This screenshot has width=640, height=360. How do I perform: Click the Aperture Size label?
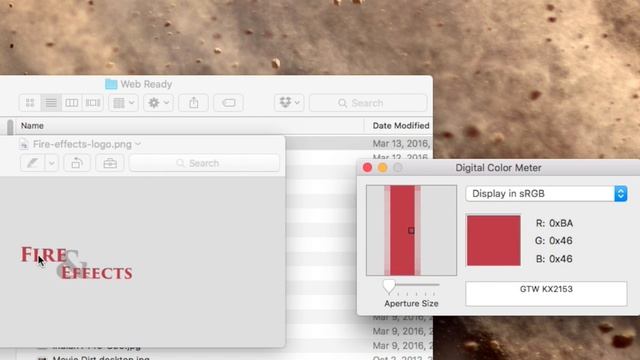(x=411, y=304)
